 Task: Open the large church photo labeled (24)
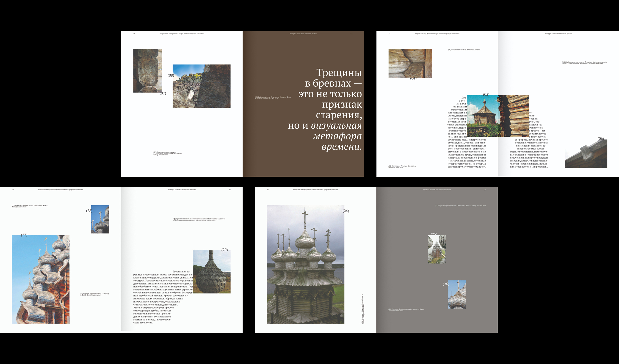pos(306,264)
